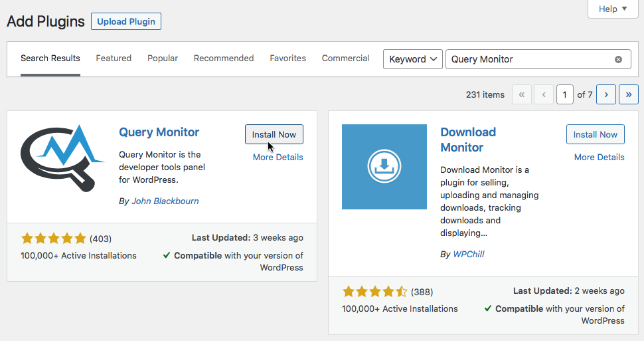Visit author John Blackbourn's link

click(165, 201)
